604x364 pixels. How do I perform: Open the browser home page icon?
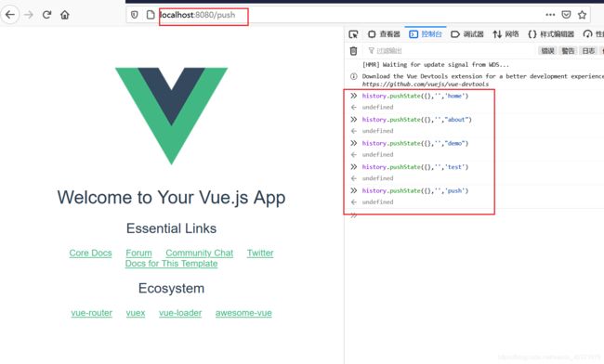(65, 15)
